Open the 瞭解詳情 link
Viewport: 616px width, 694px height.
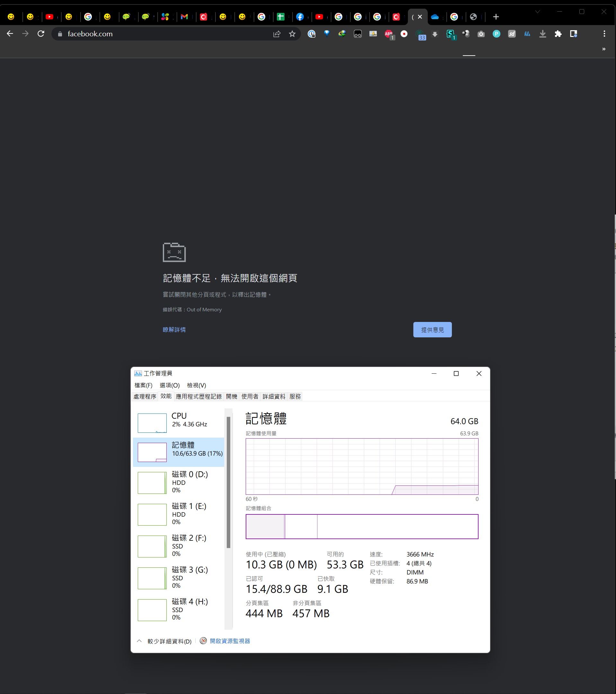(x=174, y=329)
